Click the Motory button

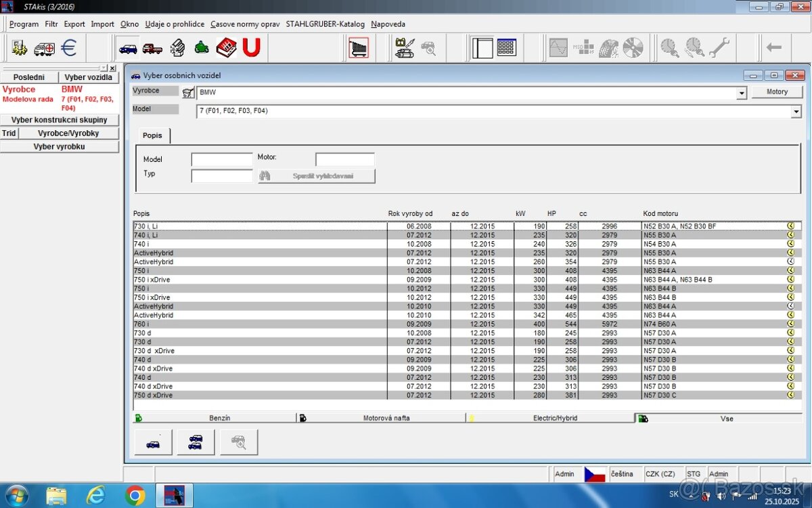pos(777,91)
